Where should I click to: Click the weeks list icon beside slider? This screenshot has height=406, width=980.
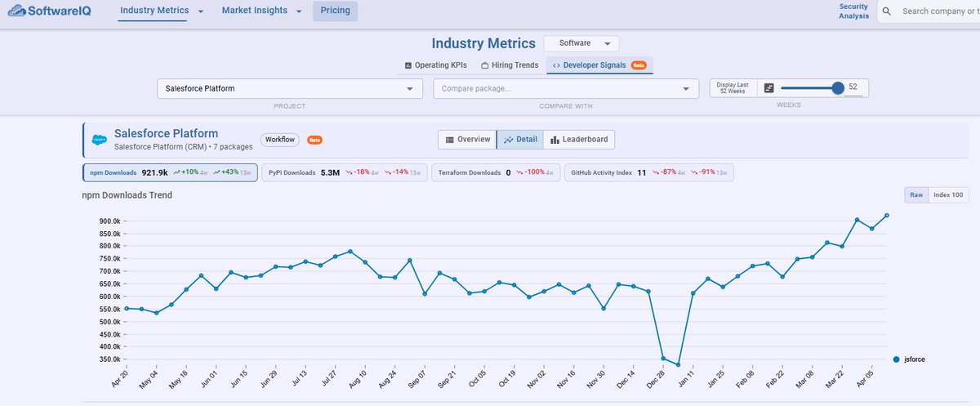point(768,88)
